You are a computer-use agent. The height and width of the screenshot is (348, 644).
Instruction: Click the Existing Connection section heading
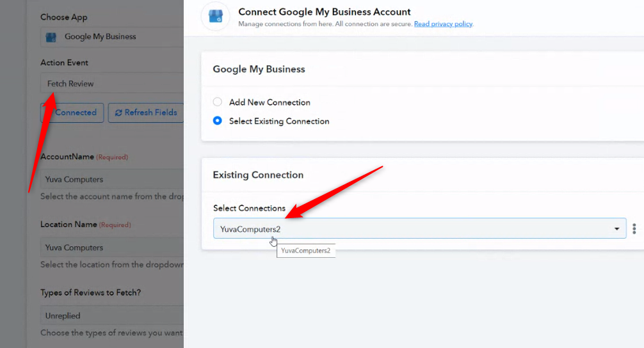click(258, 175)
